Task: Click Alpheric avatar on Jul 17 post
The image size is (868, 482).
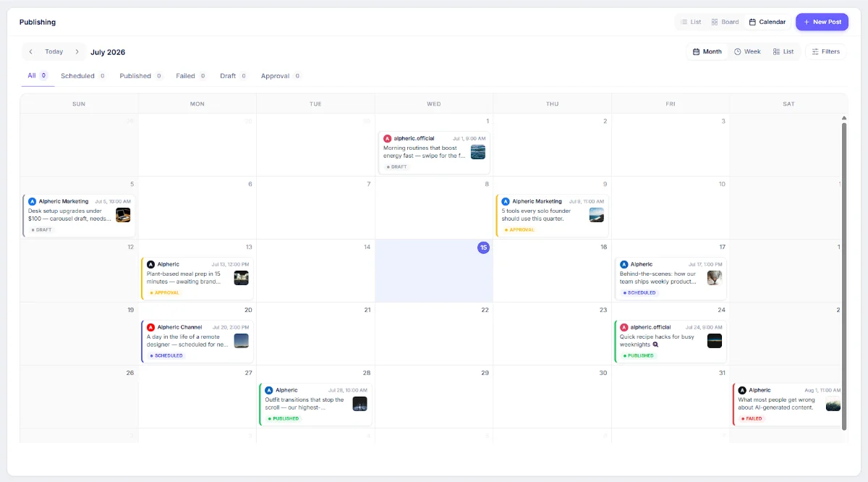Action: 624,264
